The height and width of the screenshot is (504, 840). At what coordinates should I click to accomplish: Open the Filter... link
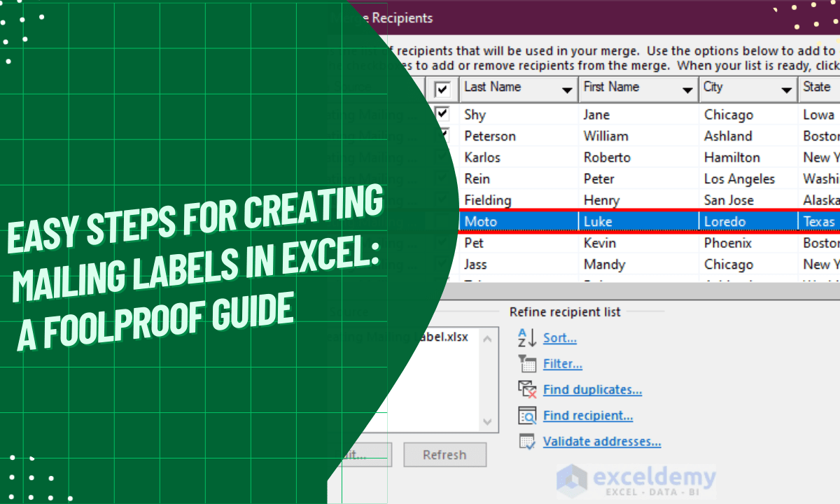(x=563, y=364)
